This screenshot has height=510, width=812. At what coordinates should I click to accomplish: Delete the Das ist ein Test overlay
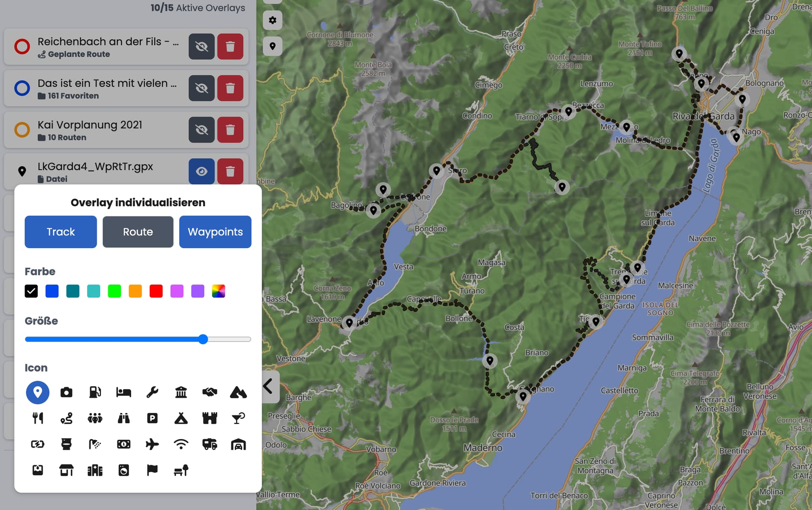[230, 88]
